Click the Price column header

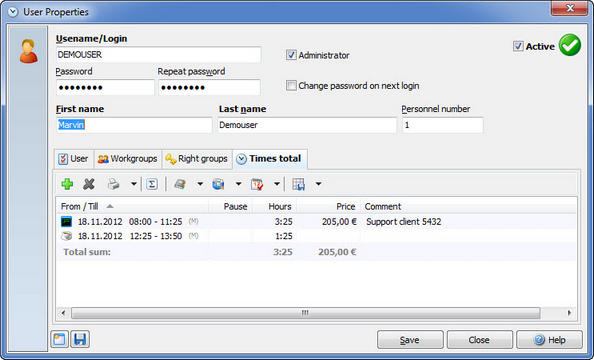click(328, 207)
